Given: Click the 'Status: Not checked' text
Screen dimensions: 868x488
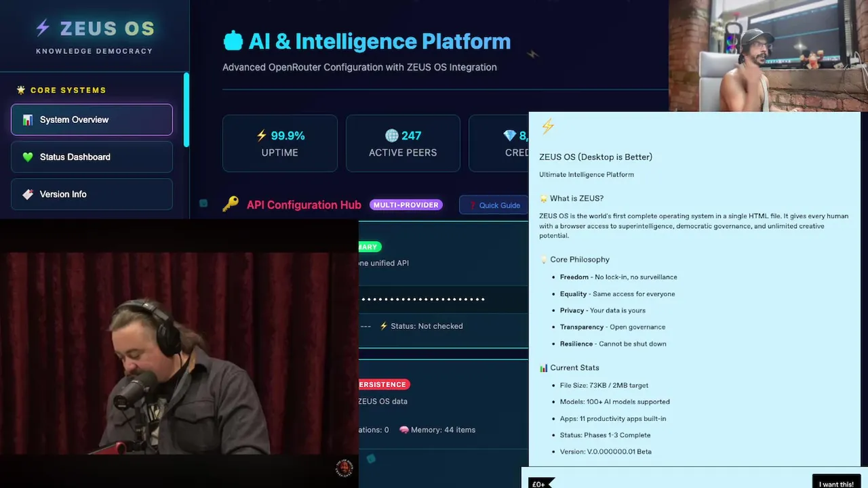Looking at the screenshot, I should pos(427,326).
